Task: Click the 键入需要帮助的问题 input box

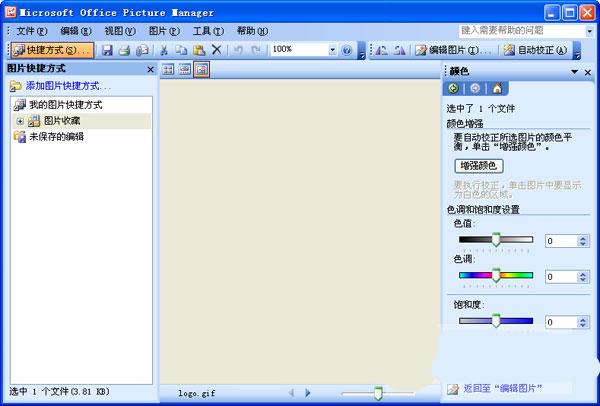Action: 522,31
